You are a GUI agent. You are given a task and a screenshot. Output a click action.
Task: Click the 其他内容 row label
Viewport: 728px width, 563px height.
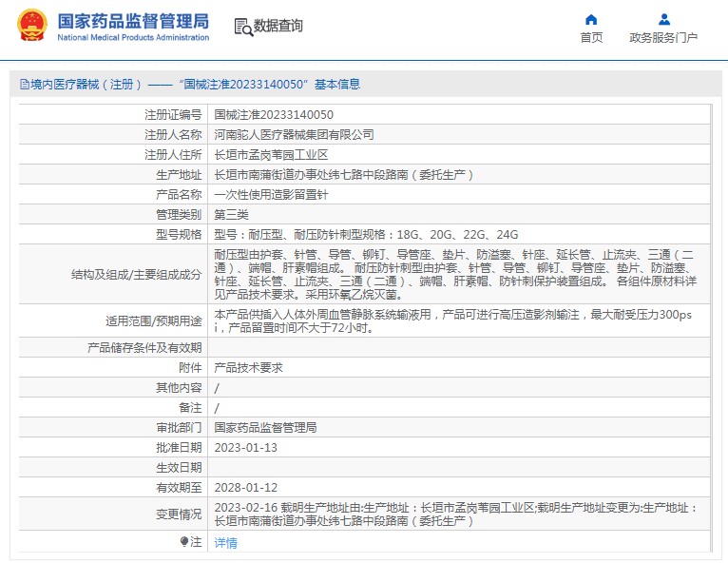179,388
